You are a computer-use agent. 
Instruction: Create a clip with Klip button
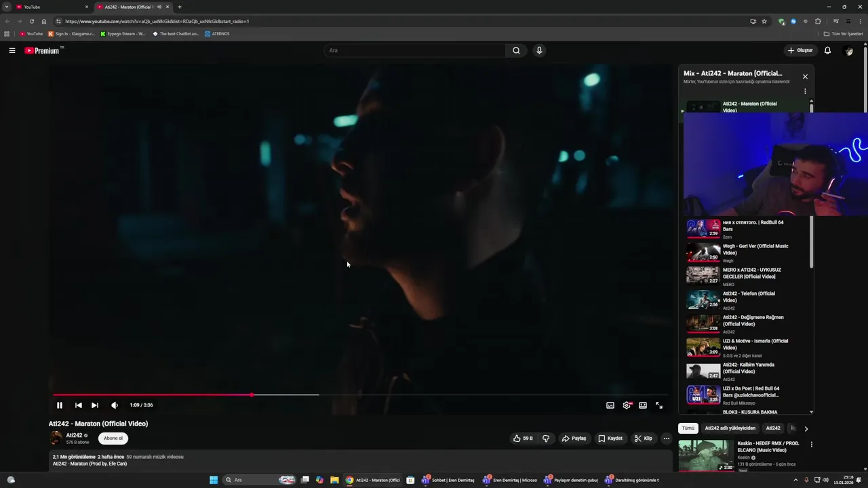[x=644, y=439]
